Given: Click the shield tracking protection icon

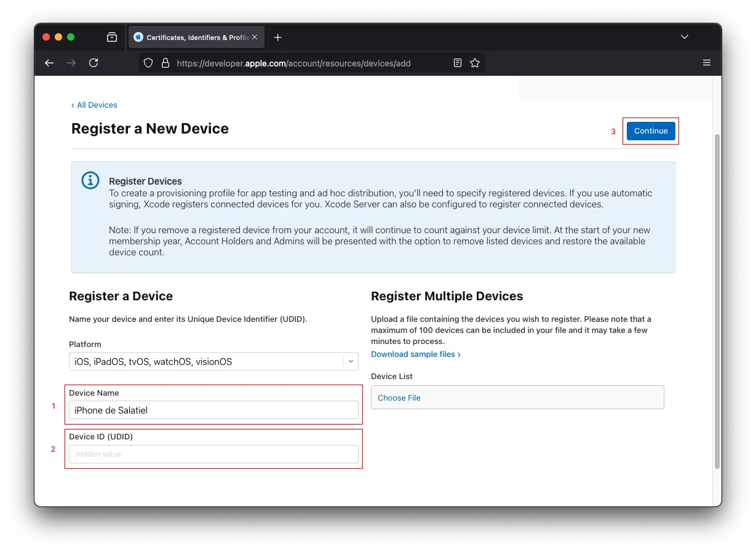Looking at the screenshot, I should tap(148, 63).
